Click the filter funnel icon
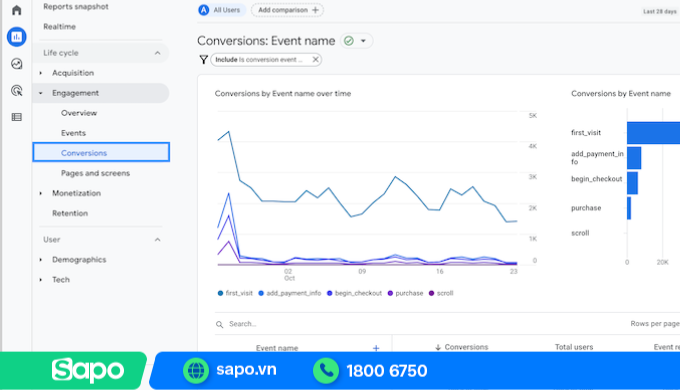This screenshot has width=680, height=390. click(203, 59)
